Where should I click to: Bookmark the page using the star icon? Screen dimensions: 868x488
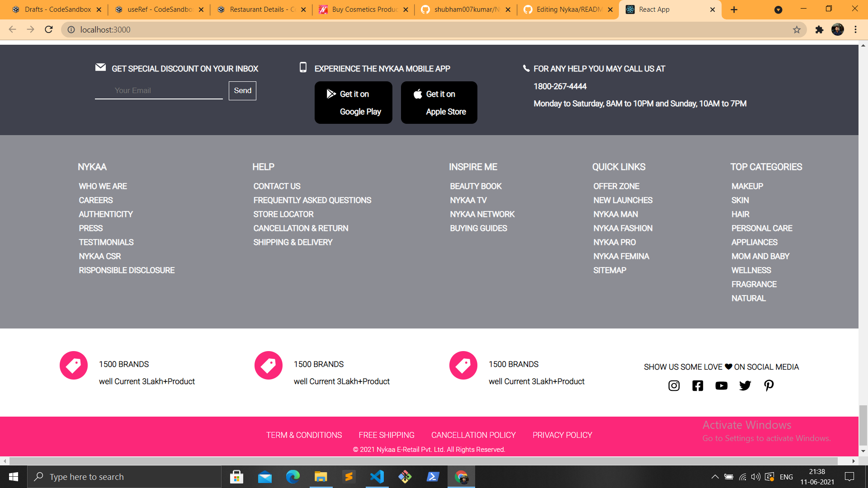(x=797, y=30)
